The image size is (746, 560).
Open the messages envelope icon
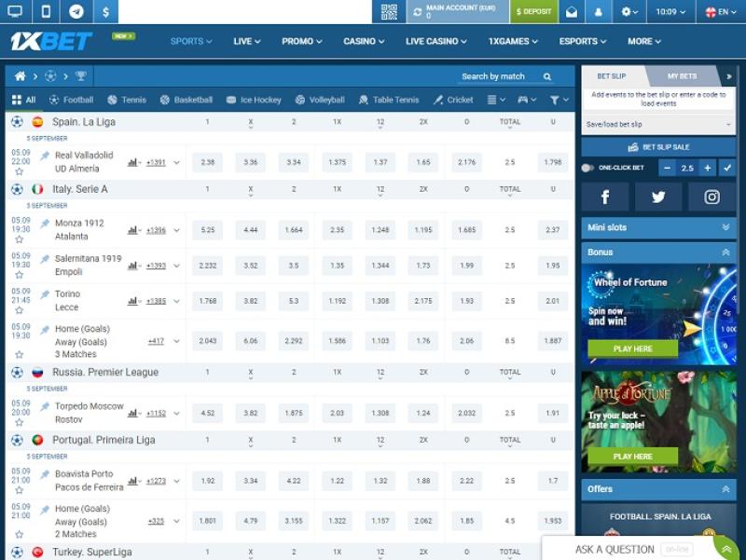tap(572, 12)
